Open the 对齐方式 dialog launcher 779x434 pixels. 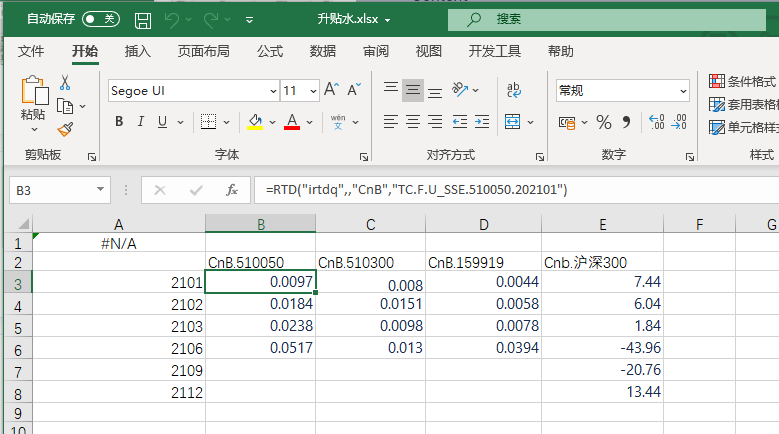coord(540,156)
